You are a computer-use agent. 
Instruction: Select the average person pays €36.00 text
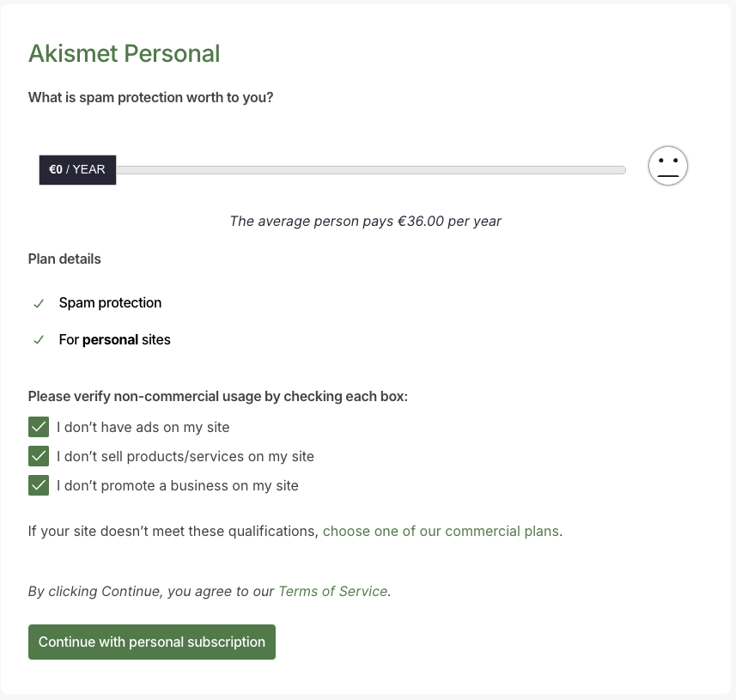point(365,221)
